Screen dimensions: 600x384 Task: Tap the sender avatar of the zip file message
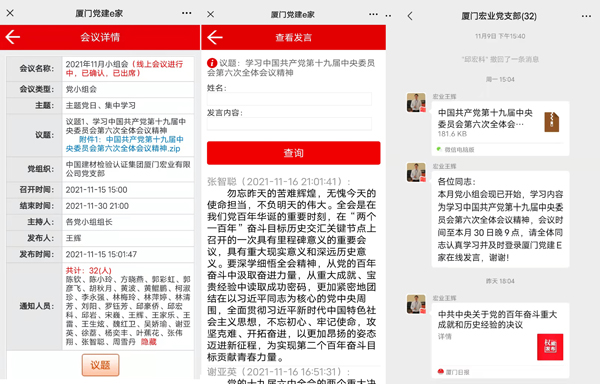click(416, 103)
